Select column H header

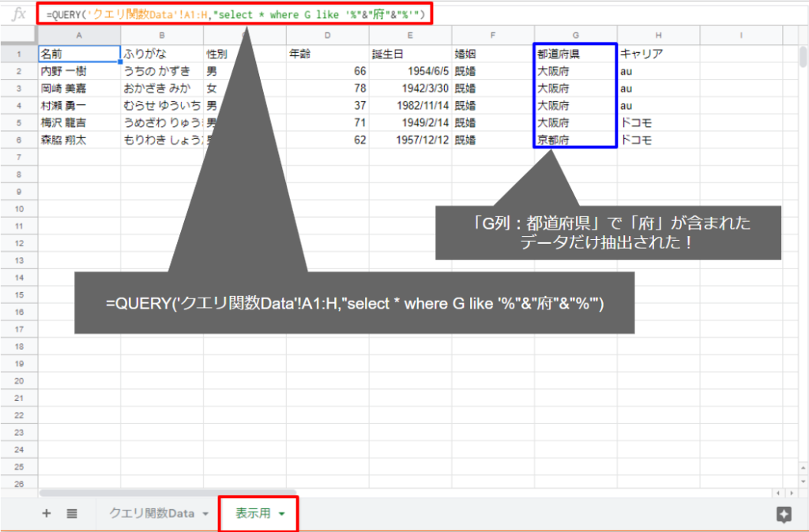point(659,35)
